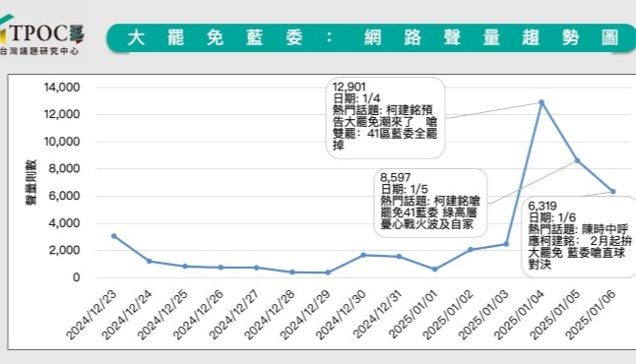Open the 8,597 callout for 1/5
Image resolution: width=636 pixels, height=364 pixels.
pyautogui.click(x=431, y=203)
